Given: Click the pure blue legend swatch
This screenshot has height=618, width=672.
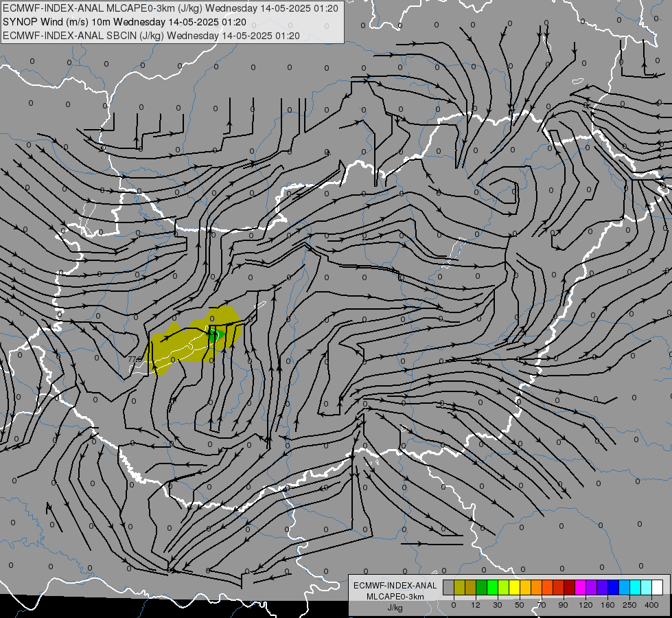Looking at the screenshot, I should click(614, 588).
